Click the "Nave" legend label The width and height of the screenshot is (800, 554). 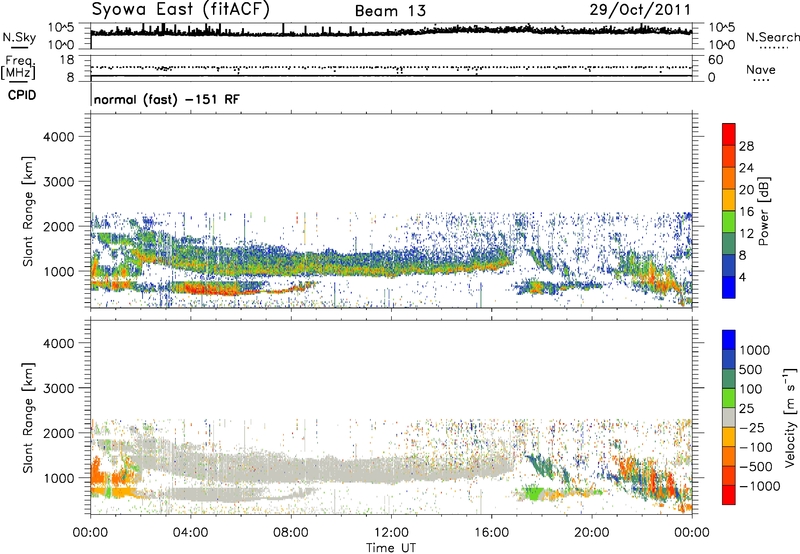coord(761,69)
